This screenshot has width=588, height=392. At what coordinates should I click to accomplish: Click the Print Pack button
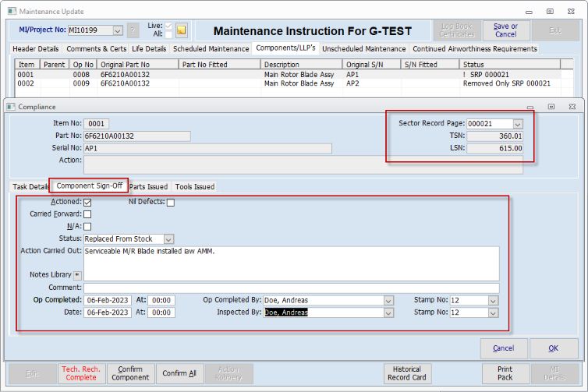(x=505, y=373)
